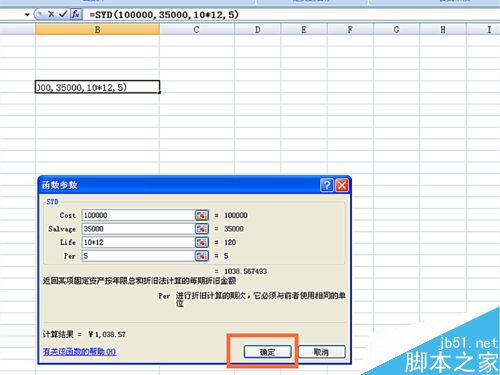Click the cancel X icon in formula bar
The width and height of the screenshot is (500, 375).
pyautogui.click(x=51, y=14)
